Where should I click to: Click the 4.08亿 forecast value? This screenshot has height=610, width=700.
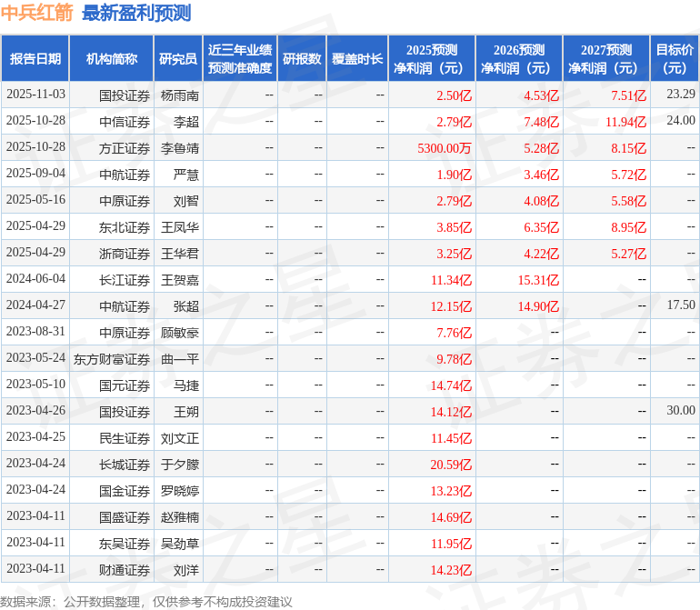[x=541, y=201]
